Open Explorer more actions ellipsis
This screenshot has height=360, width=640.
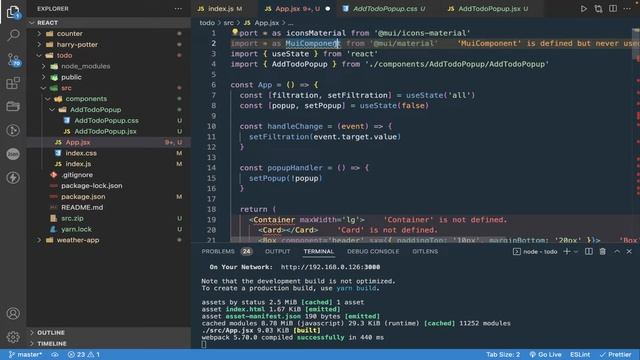click(178, 9)
